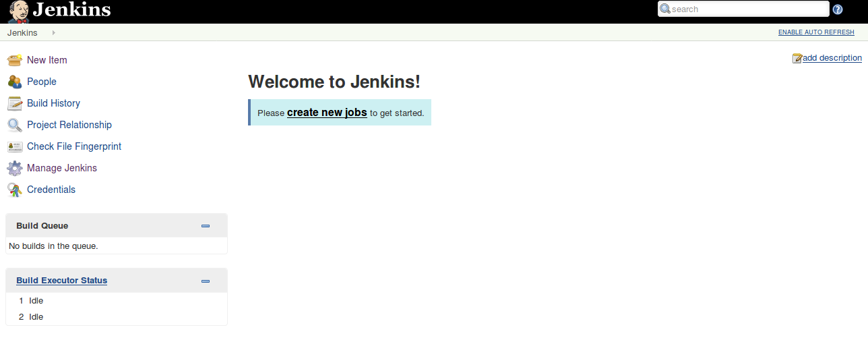
Task: Click the add description link
Action: [832, 58]
